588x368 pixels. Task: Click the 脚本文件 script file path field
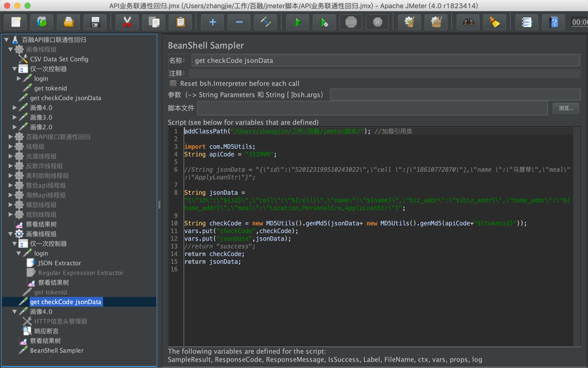click(x=372, y=108)
